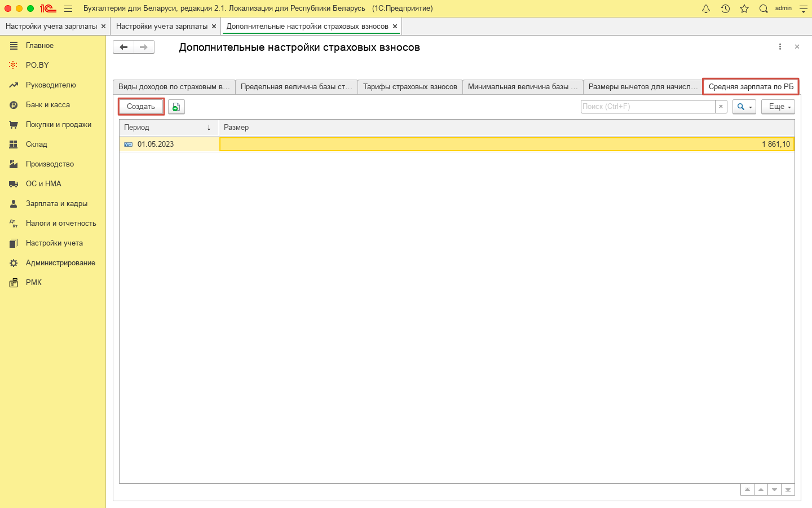Select the Средняя зарплата по РБ tab

[x=751, y=87]
